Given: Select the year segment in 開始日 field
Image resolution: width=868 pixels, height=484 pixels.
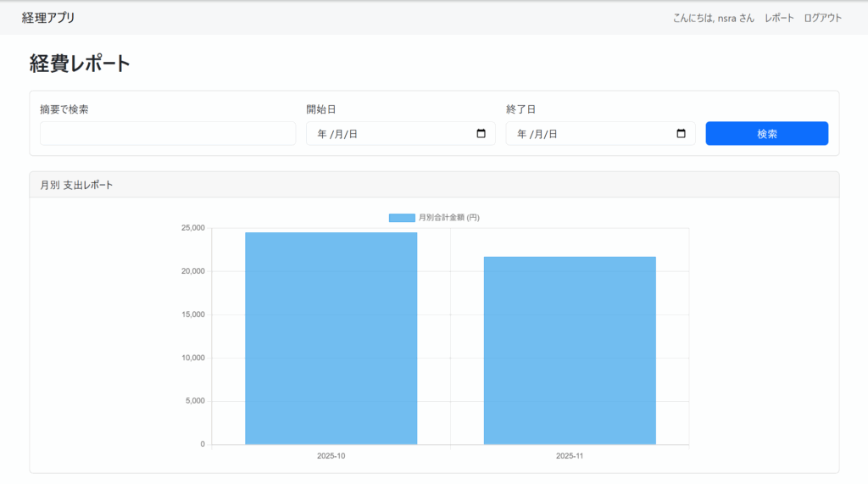Looking at the screenshot, I should click(x=321, y=134).
